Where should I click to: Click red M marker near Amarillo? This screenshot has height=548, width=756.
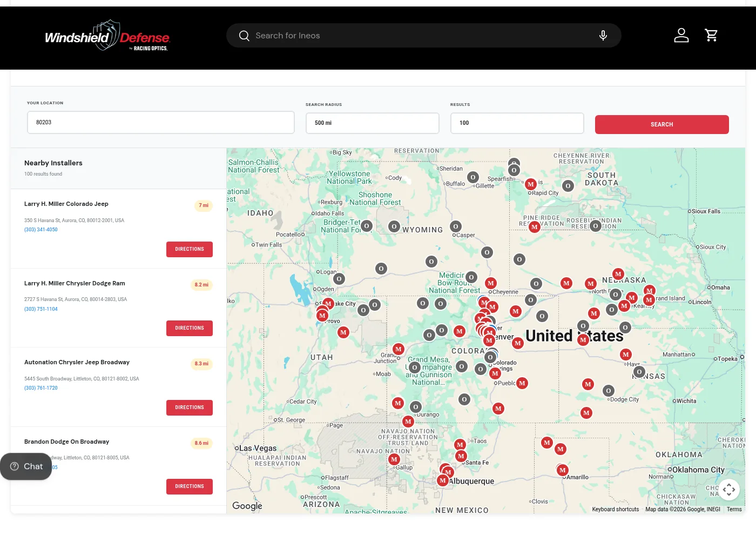[x=563, y=470]
